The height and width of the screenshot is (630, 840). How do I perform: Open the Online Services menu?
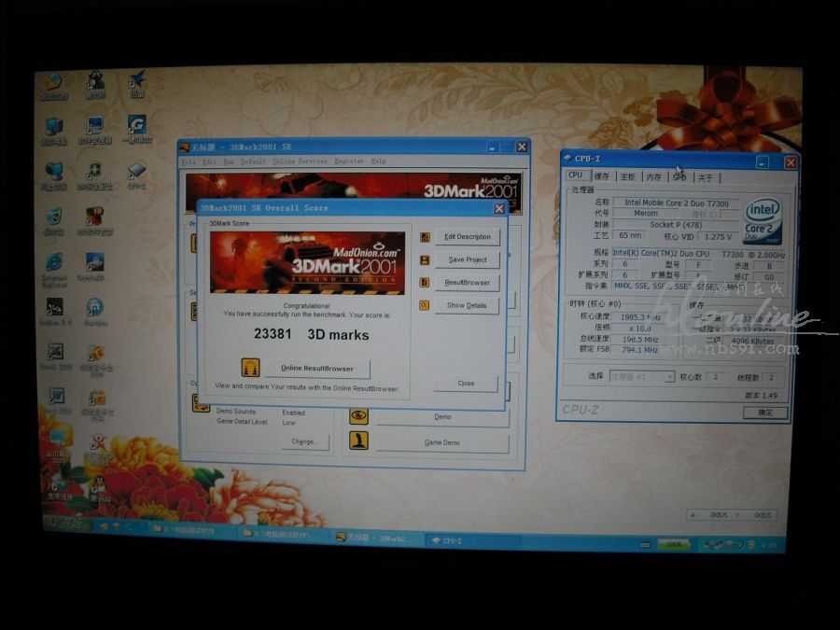point(300,161)
